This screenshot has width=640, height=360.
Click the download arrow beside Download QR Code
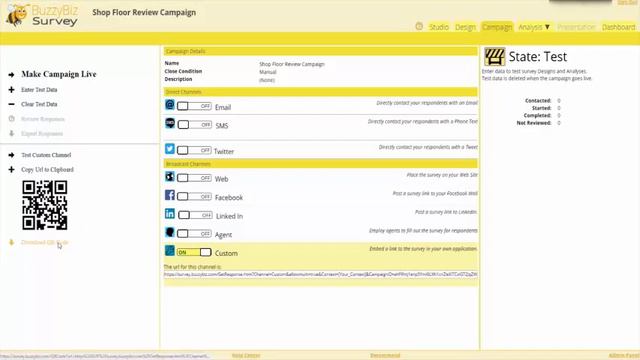[x=11, y=242]
